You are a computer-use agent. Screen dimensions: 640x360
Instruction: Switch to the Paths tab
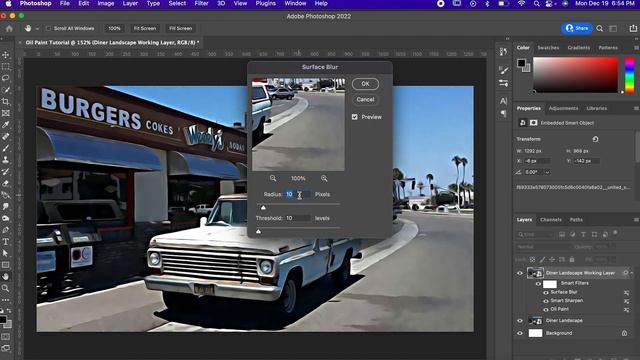click(576, 220)
